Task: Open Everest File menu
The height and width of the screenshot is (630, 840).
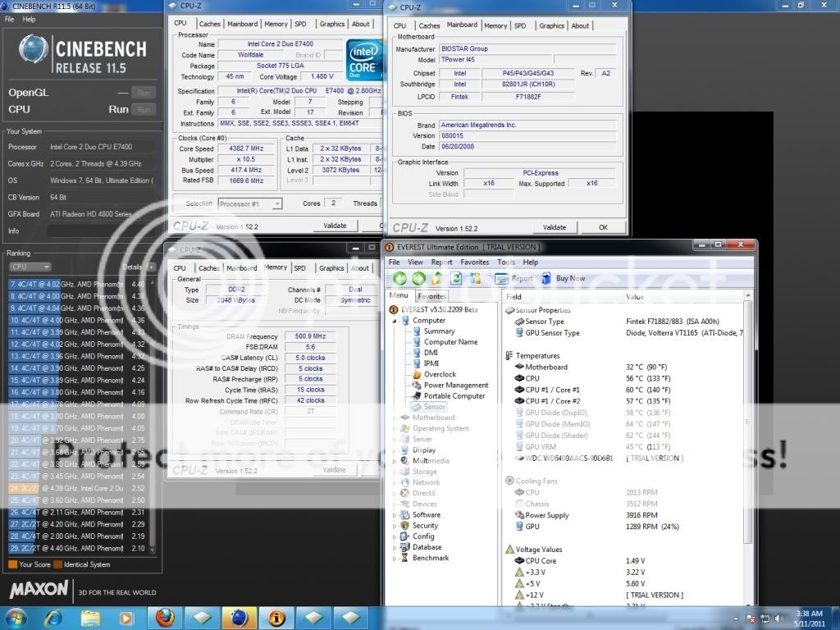Action: tap(395, 262)
